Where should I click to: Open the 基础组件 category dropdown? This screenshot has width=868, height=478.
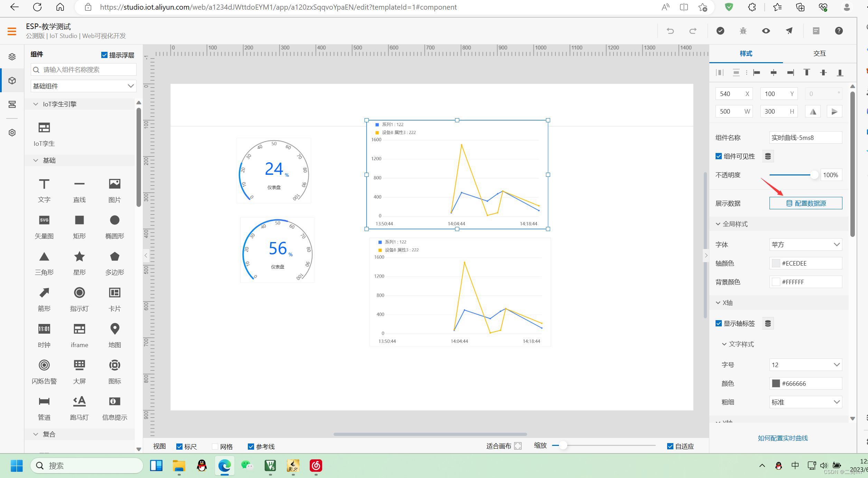click(x=83, y=86)
